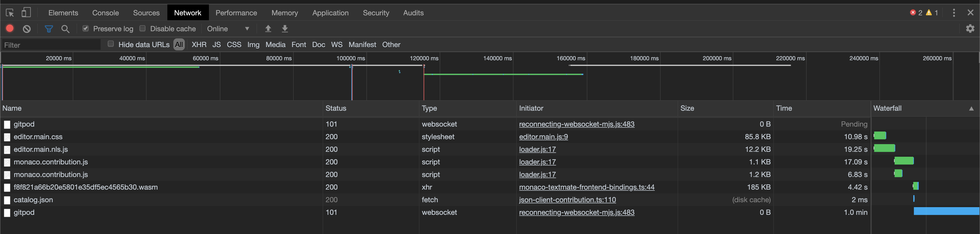Clear the network log
This screenshot has width=980, height=234.
(x=27, y=29)
